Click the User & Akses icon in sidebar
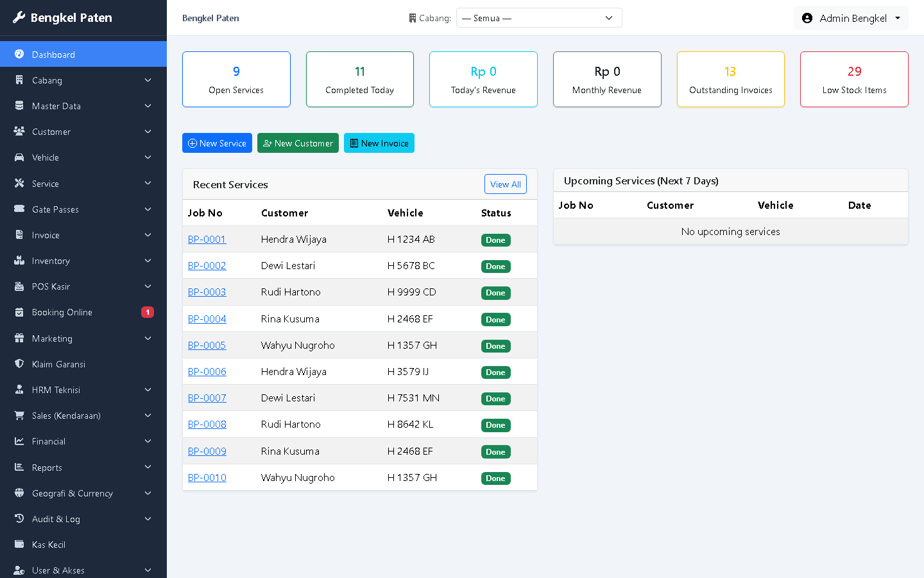Image resolution: width=924 pixels, height=578 pixels. (19, 570)
